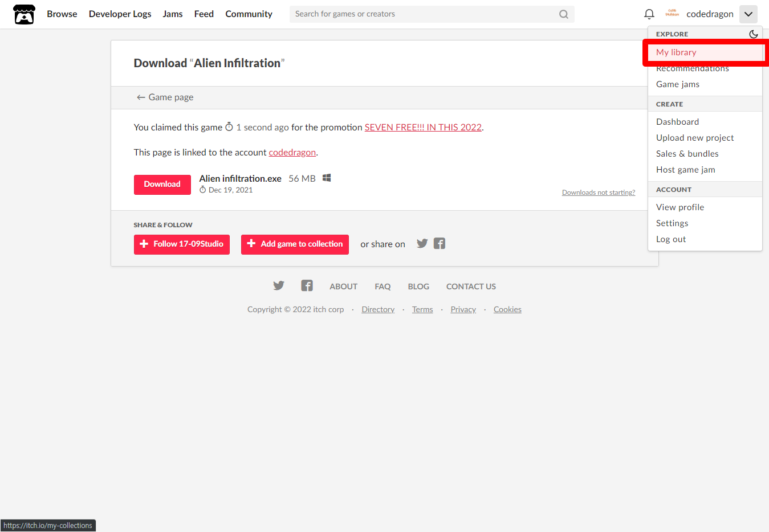This screenshot has width=769, height=532.
Task: Select My library in menu
Action: click(x=705, y=52)
